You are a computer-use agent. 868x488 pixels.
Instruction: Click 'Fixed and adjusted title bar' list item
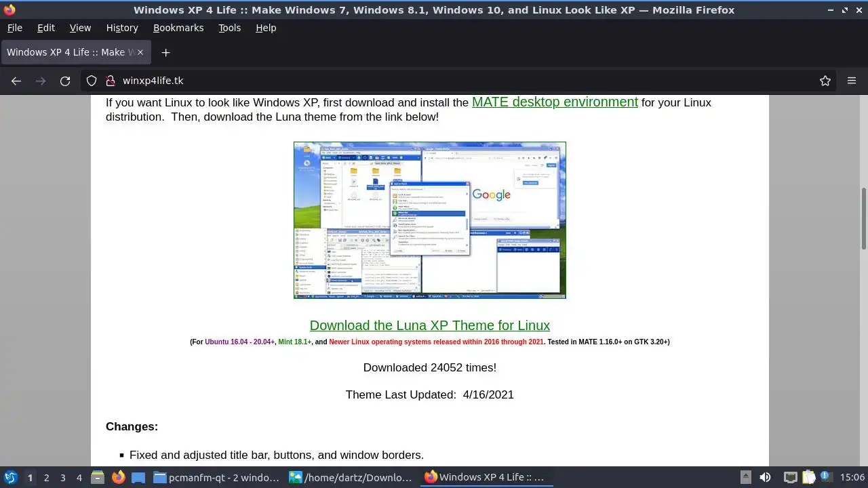point(277,455)
